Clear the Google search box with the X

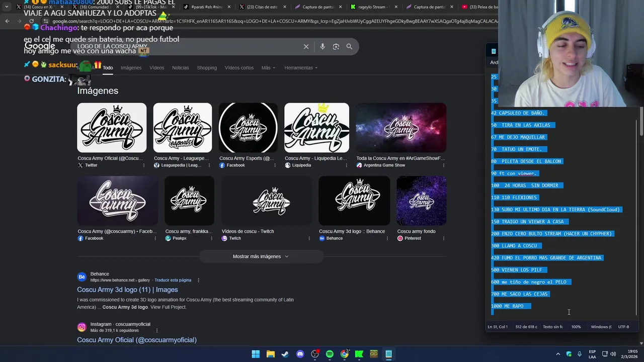point(306,47)
